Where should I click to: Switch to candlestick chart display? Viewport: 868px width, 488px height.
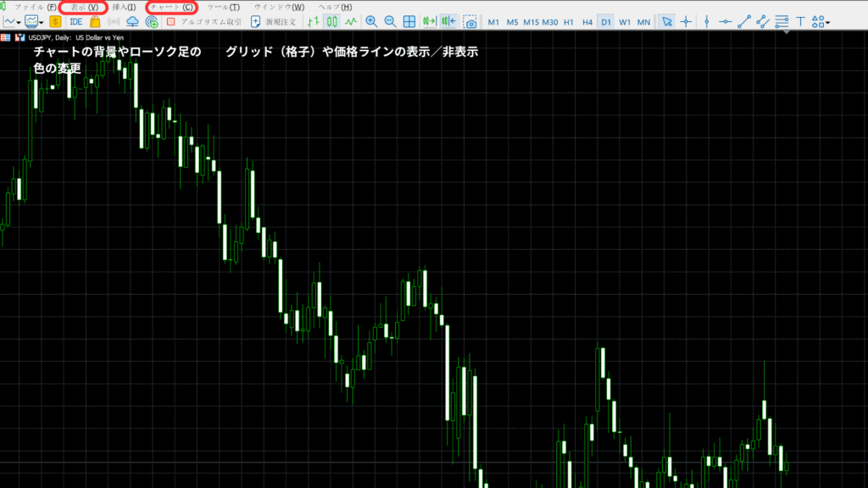332,21
